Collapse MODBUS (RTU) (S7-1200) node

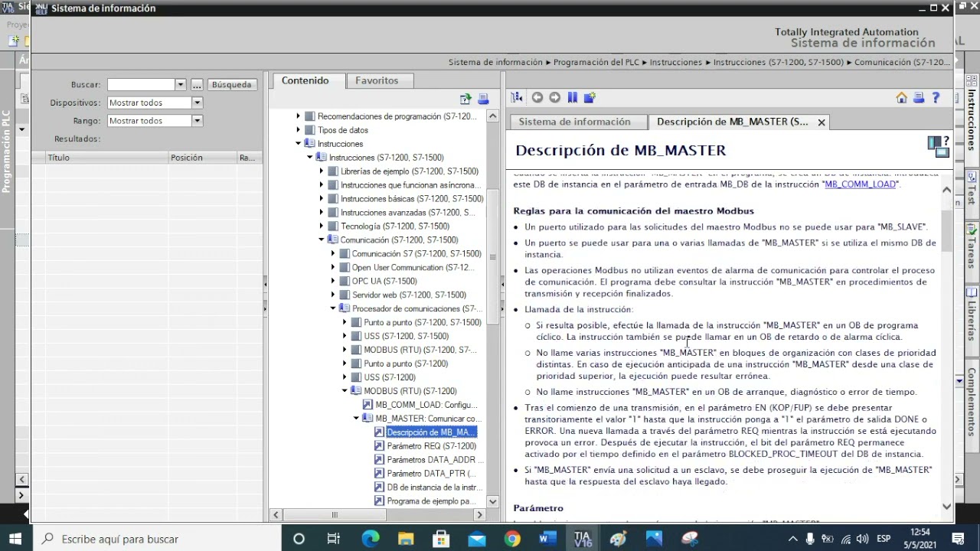(345, 391)
